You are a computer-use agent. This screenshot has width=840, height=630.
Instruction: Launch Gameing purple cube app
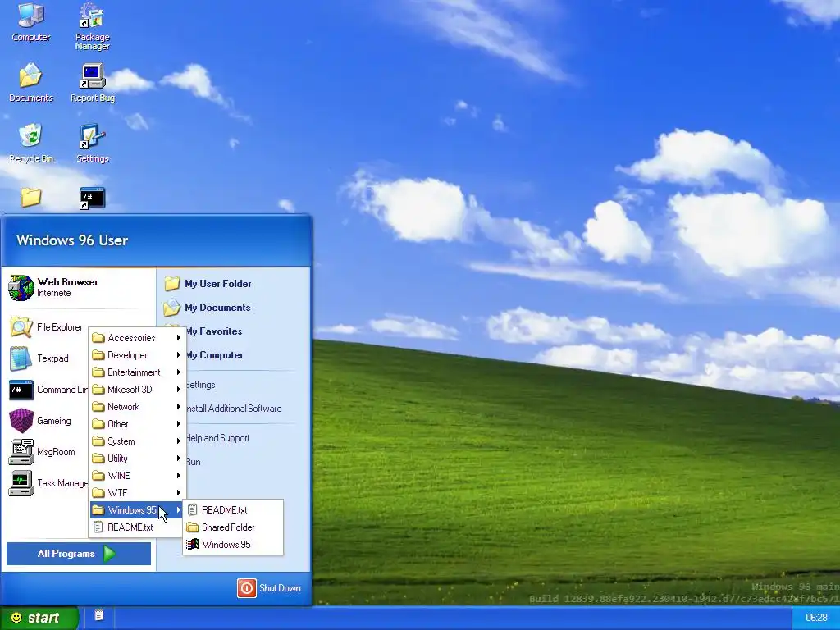pos(40,421)
